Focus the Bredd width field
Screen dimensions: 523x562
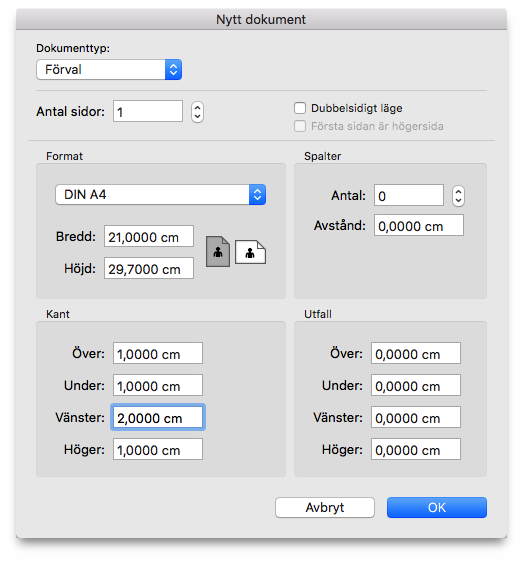click(x=149, y=236)
